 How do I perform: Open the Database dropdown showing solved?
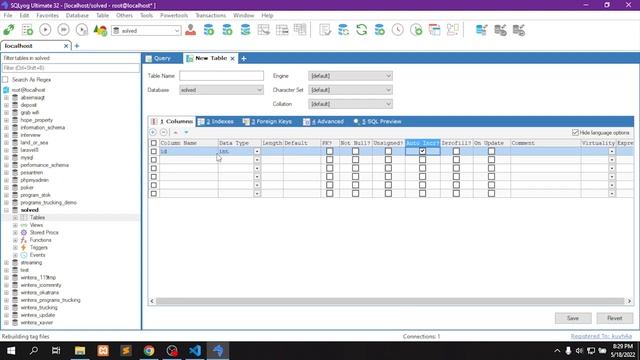click(x=221, y=90)
